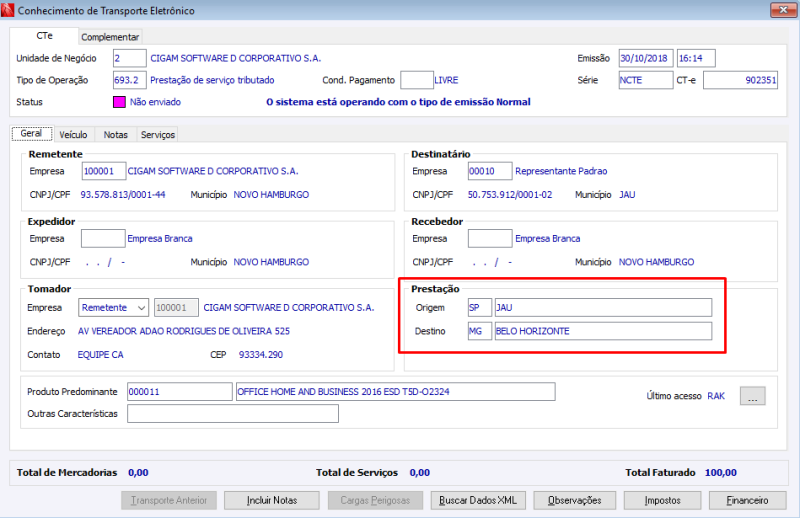
Task: Click the Recebedor Município NOVO HAMBURGO
Action: pos(657,262)
